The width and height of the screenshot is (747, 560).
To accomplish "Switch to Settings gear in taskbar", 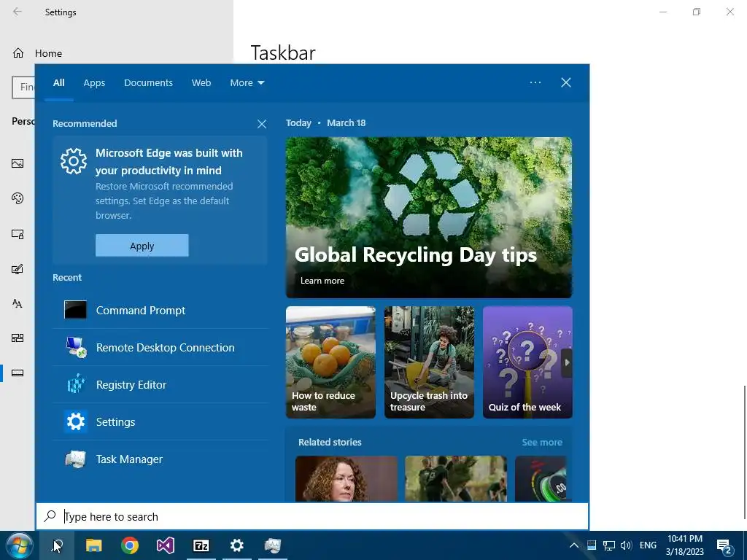I will (x=237, y=545).
